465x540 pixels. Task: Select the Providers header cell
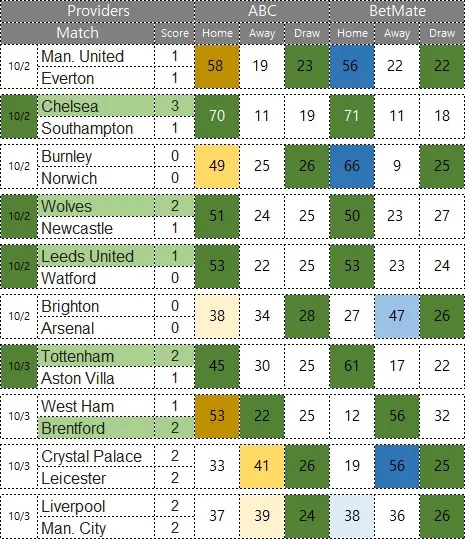click(98, 11)
